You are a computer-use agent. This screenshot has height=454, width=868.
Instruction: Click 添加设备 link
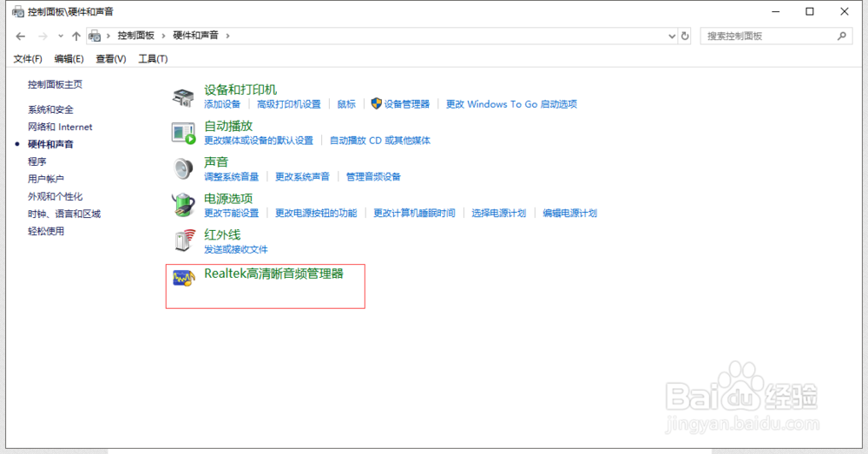[222, 104]
